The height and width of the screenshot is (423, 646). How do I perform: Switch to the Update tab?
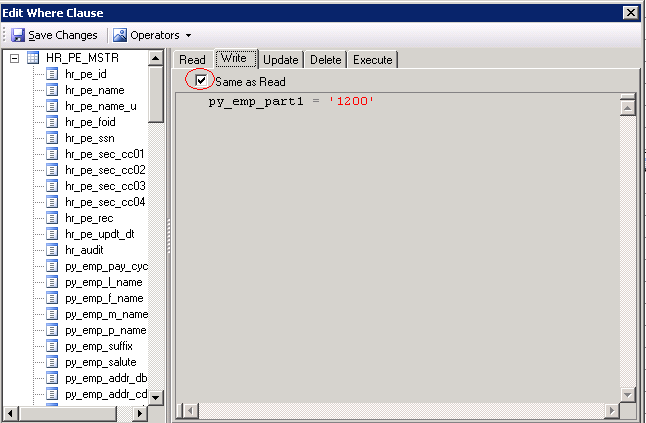pyautogui.click(x=280, y=60)
